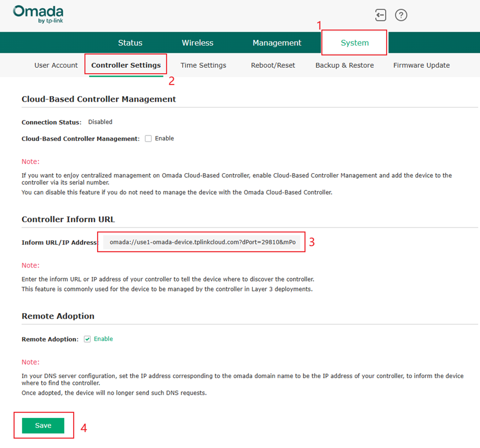The image size is (480, 448).
Task: Open help via the question mark icon
Action: [x=401, y=15]
